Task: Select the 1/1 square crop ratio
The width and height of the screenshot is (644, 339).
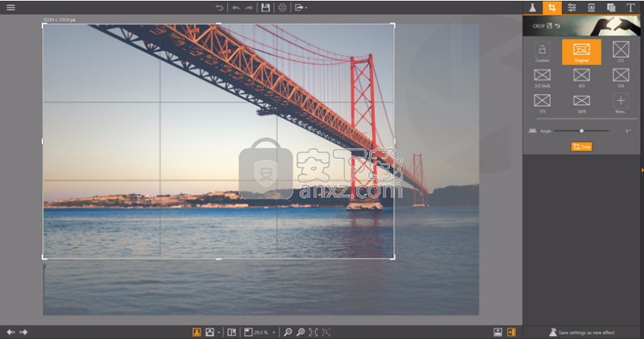Action: coord(621,53)
